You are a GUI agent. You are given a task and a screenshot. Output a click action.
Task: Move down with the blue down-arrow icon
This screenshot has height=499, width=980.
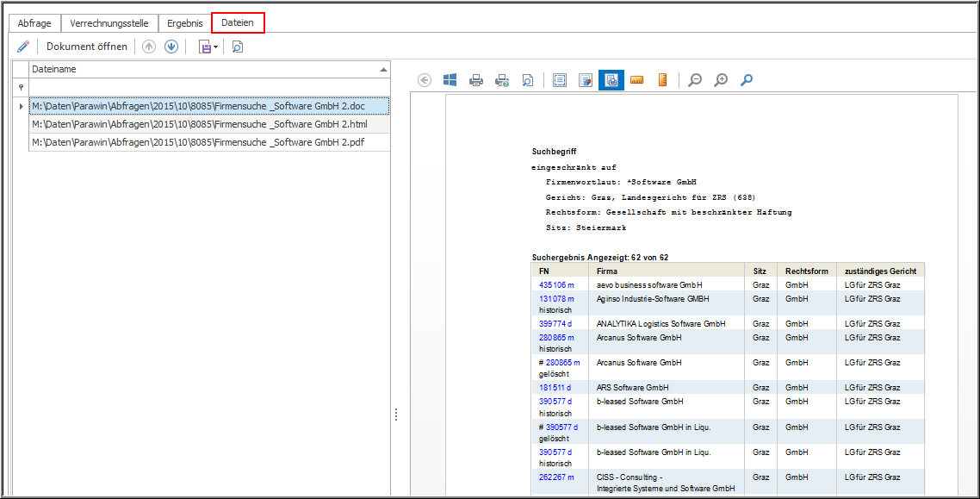[171, 47]
